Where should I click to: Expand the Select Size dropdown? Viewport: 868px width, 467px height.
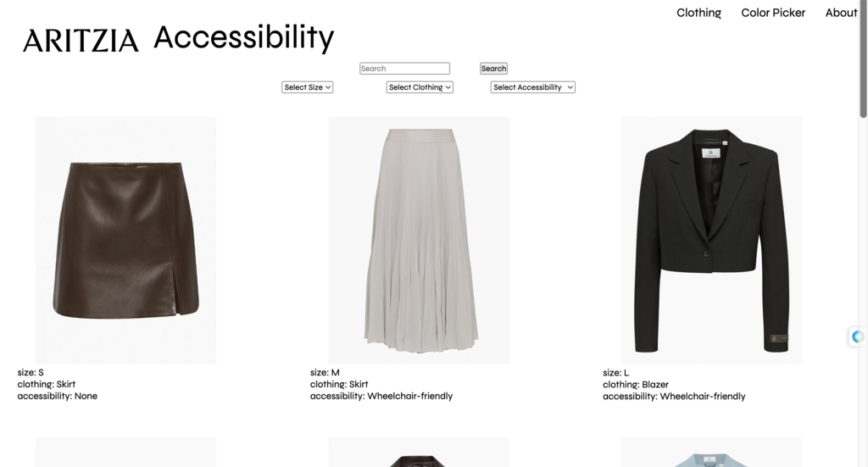coord(307,87)
